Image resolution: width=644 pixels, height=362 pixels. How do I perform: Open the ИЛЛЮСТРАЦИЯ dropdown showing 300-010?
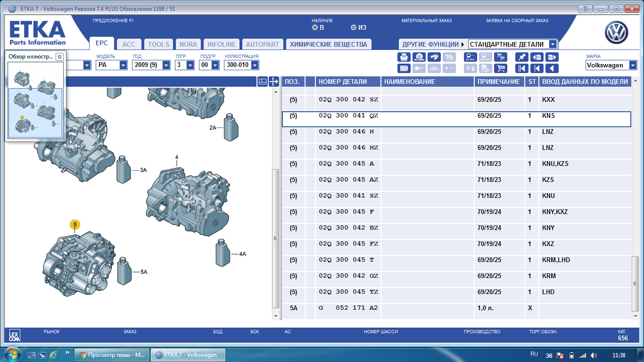click(x=241, y=65)
